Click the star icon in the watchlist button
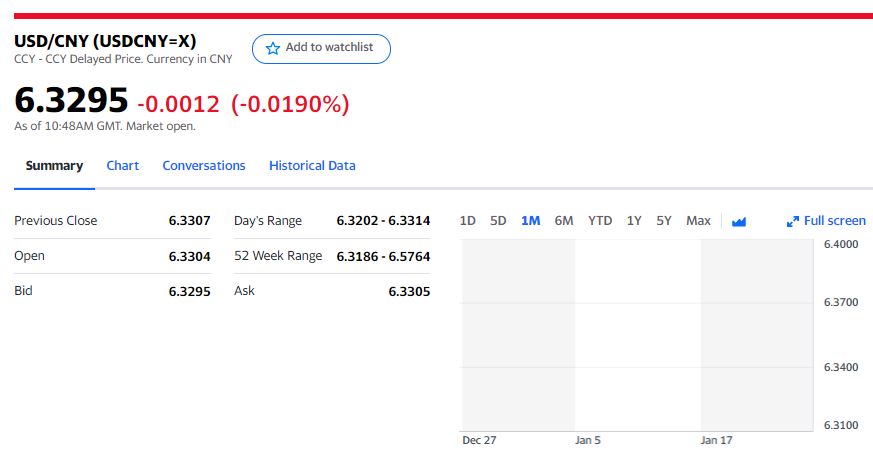873x457 pixels. 273,48
